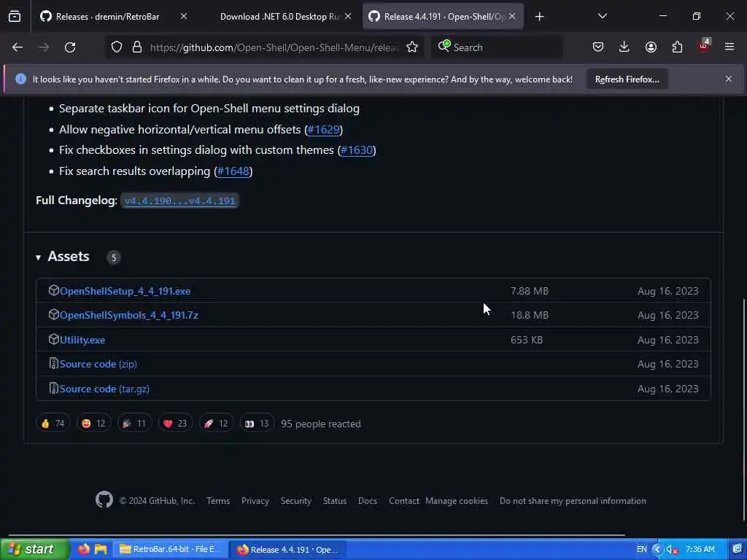Open issue #1629 link
The height and width of the screenshot is (560, 747).
[x=323, y=130]
